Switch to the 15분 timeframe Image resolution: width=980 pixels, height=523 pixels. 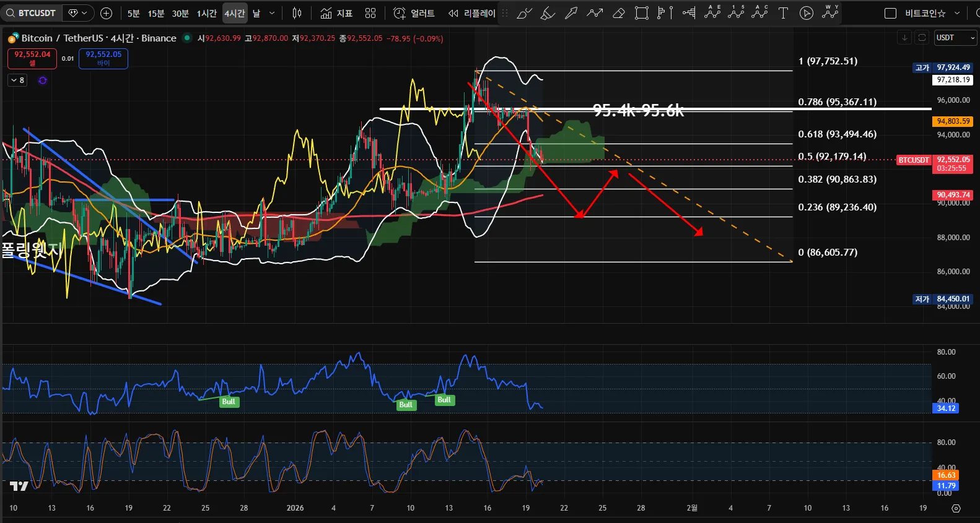156,13
